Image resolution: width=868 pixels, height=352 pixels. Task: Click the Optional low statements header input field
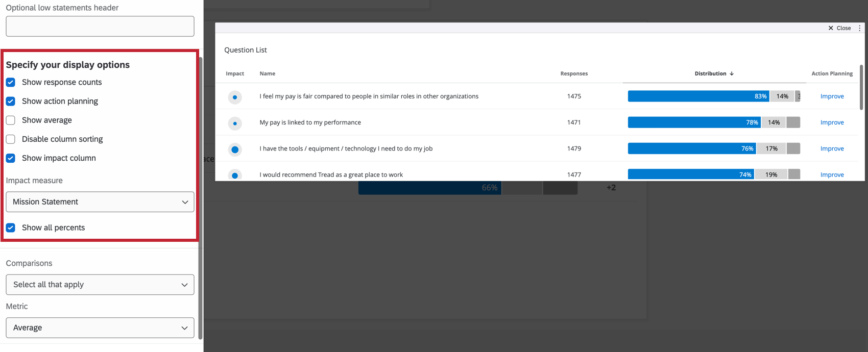[100, 26]
